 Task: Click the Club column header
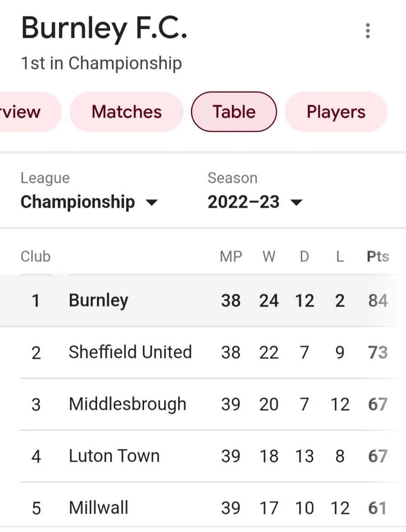(35, 257)
